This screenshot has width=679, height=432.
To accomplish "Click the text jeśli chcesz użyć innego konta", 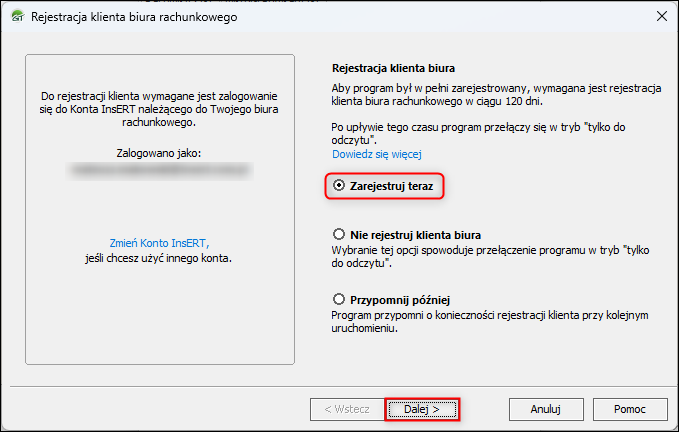I will 158,258.
